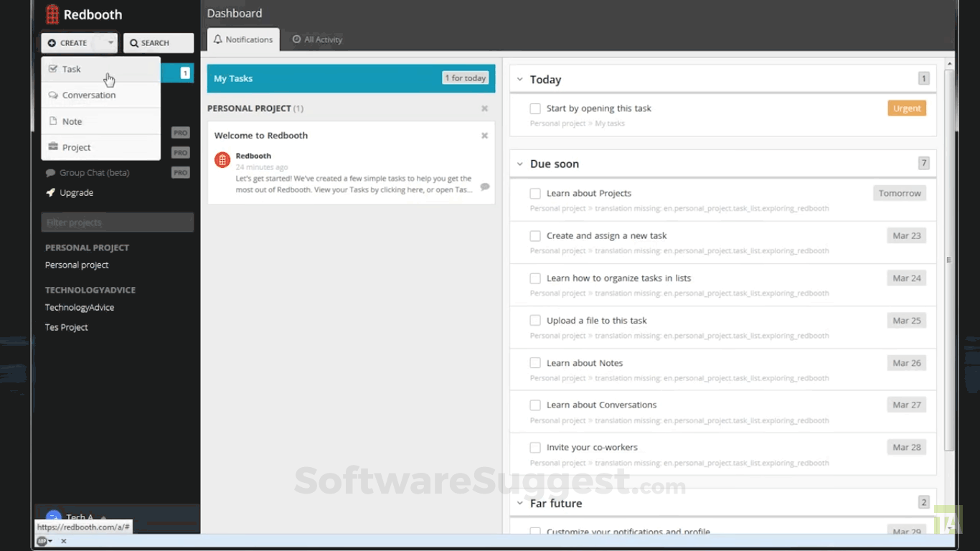Screen dimensions: 980x551
Task: Close the bottom browser bar with X
Action: pyautogui.click(x=63, y=541)
